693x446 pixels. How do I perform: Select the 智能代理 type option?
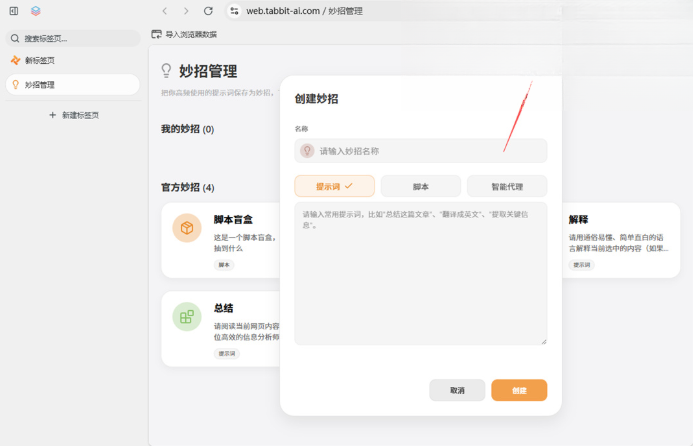pos(507,186)
